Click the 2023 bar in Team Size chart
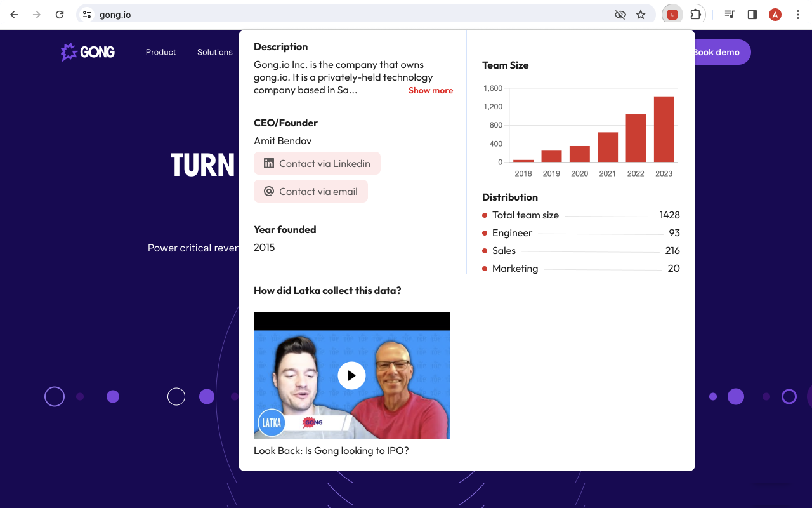This screenshot has width=812, height=508. coord(664,129)
